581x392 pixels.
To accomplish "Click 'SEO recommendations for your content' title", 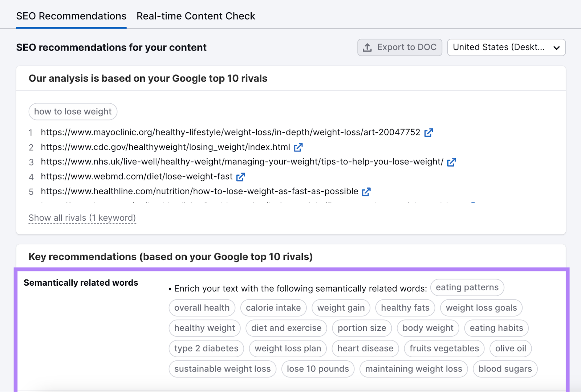I will pos(111,48).
